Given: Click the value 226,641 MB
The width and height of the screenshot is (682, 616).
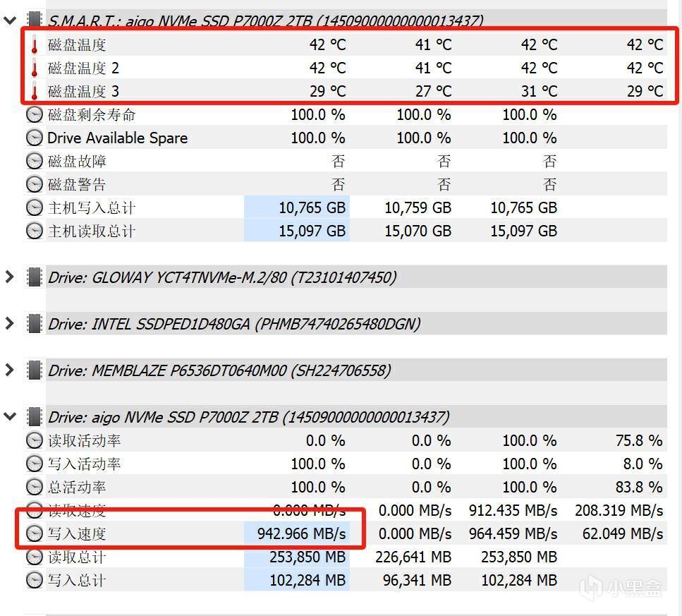Looking at the screenshot, I should [x=413, y=557].
